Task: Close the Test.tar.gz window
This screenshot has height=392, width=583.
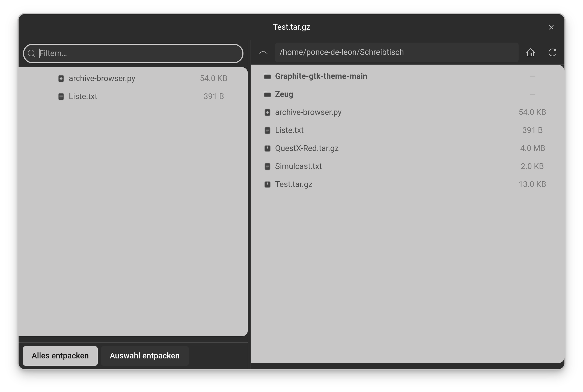Action: tap(551, 27)
